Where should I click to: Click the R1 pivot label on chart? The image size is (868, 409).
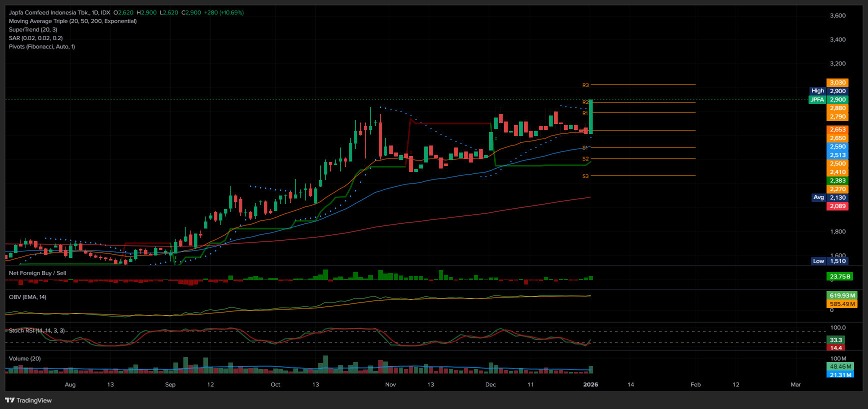pyautogui.click(x=585, y=113)
